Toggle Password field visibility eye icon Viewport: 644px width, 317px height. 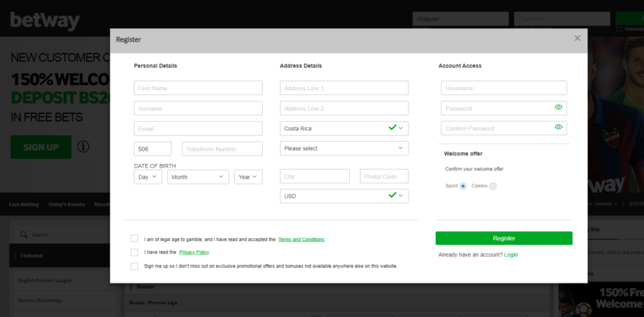point(558,107)
